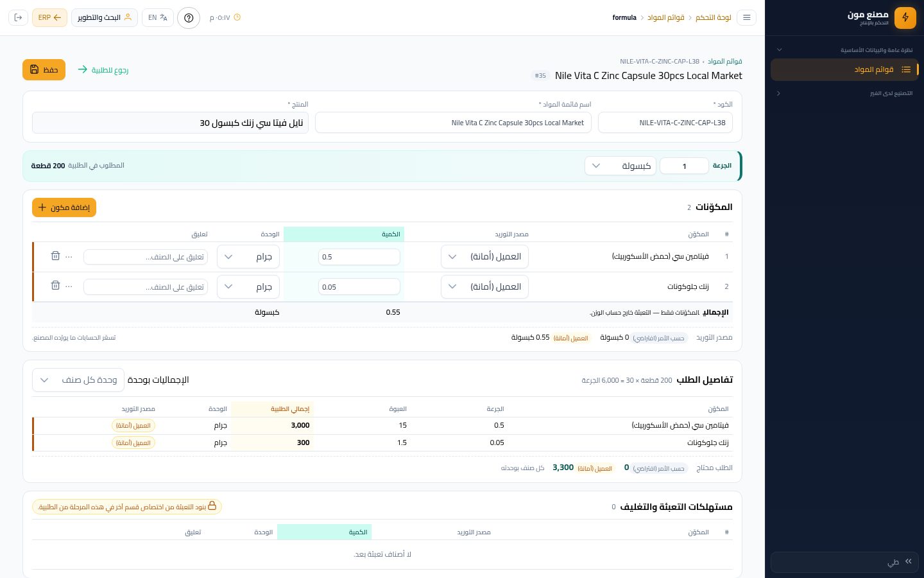This screenshot has width=924, height=578.
Task: Save the formula with the حفظ button
Action: (44, 69)
